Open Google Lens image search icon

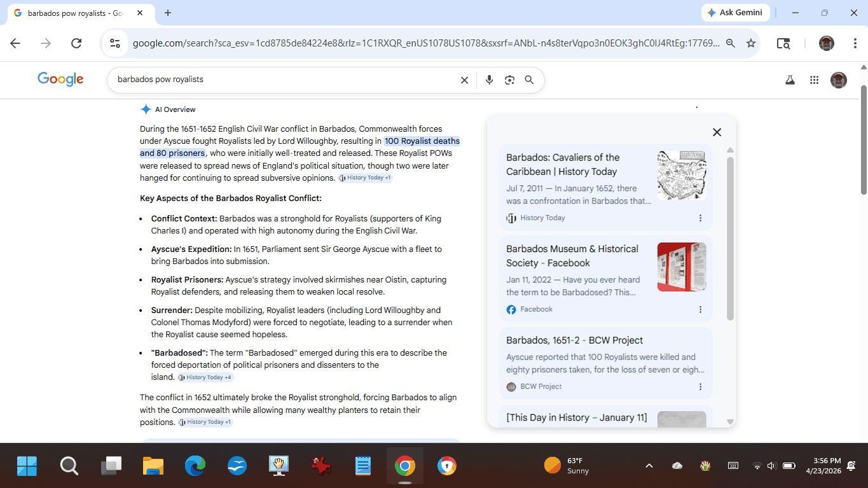(x=509, y=80)
